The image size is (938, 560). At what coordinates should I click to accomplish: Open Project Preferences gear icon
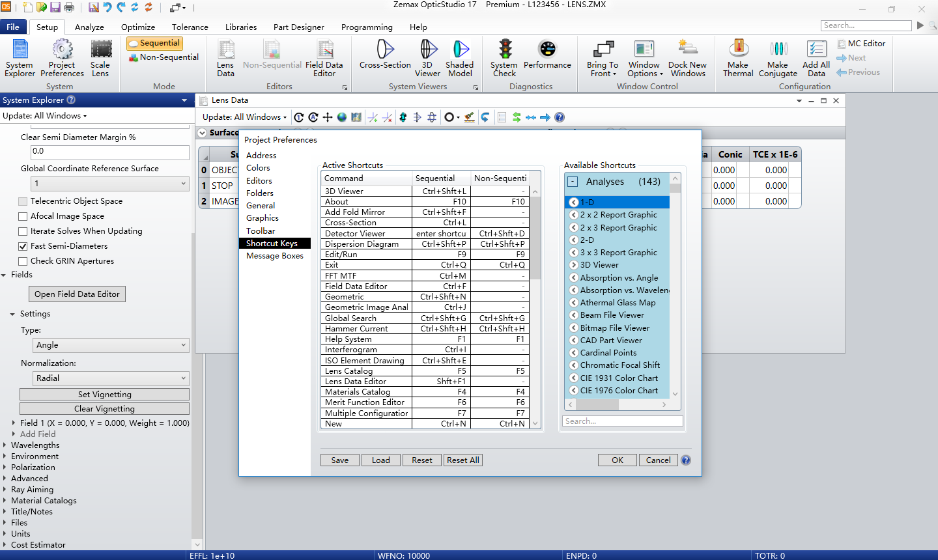point(62,58)
